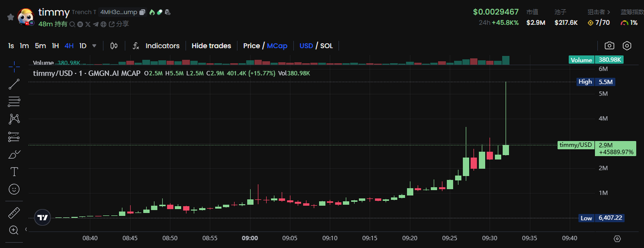
Task: Switch chart to MCap mode
Action: 277,46
